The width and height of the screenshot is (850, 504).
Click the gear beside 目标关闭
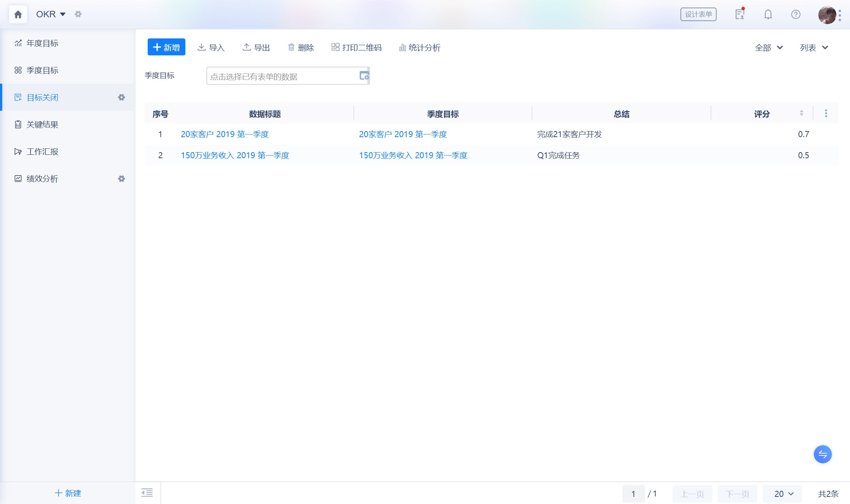(121, 97)
